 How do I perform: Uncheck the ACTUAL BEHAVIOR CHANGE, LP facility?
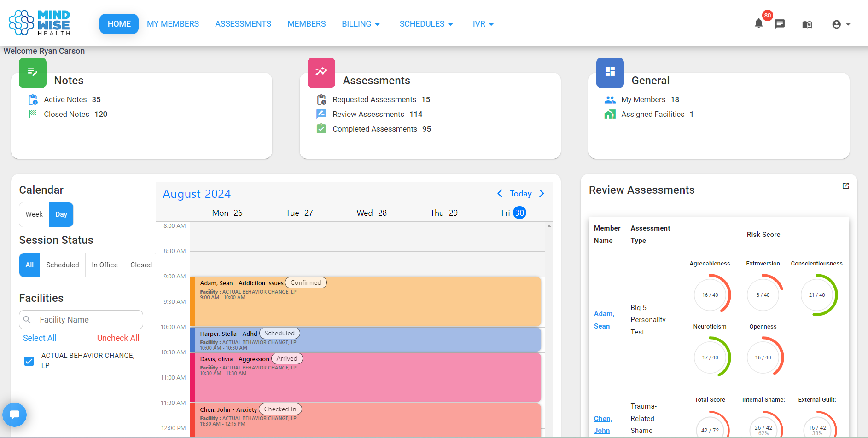29,361
